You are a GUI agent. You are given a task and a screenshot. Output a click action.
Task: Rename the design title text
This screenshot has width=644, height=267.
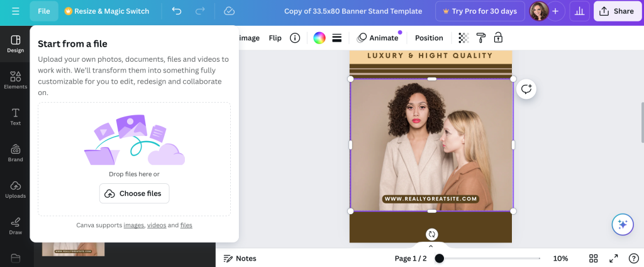[353, 11]
